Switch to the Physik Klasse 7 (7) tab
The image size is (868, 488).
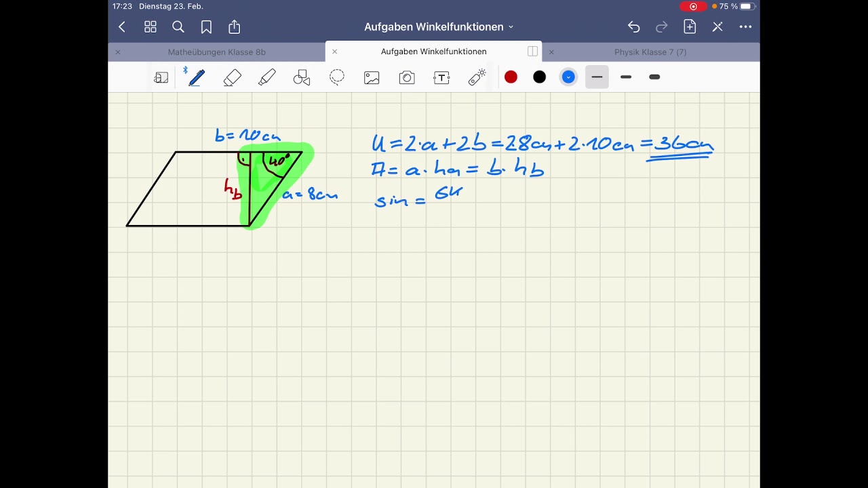[650, 52]
